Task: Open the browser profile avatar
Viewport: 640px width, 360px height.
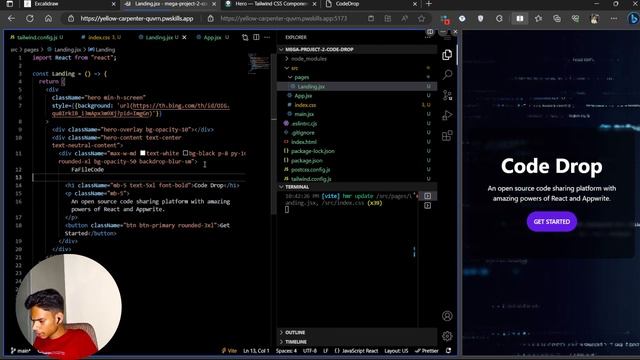Action: [x=595, y=18]
